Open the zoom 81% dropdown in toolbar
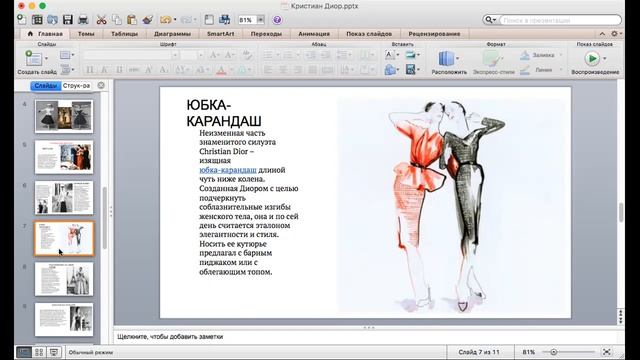The image size is (640, 360). (260, 20)
